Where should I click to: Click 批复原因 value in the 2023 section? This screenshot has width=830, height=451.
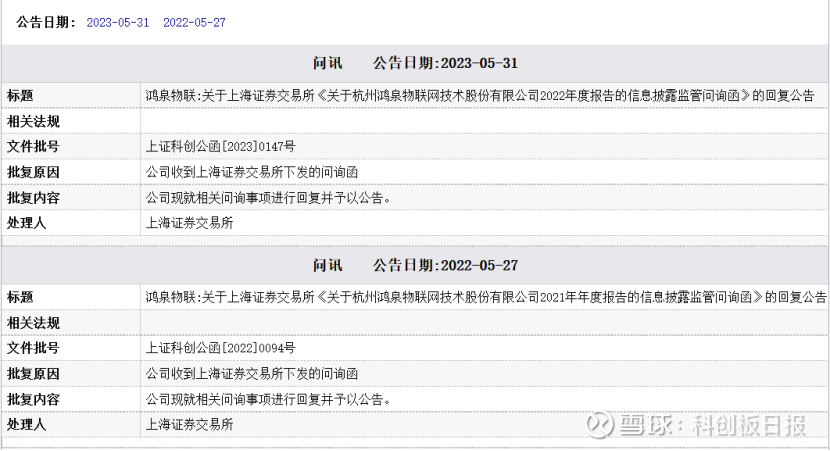tap(251, 173)
